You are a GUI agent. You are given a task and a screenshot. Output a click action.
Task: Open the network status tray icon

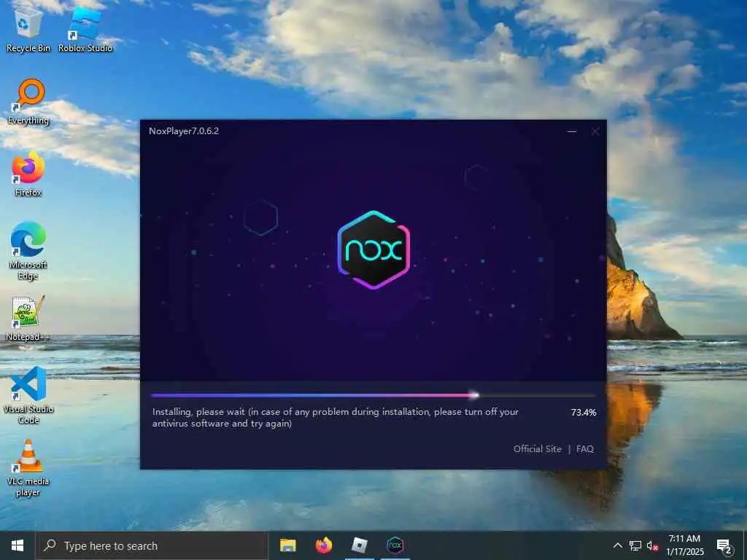click(635, 545)
